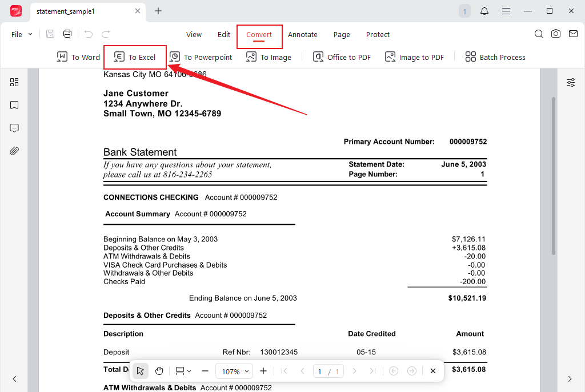Viewport: 585px width, 392px height.
Task: Open the Bookmarks panel in sidebar
Action: click(x=14, y=105)
